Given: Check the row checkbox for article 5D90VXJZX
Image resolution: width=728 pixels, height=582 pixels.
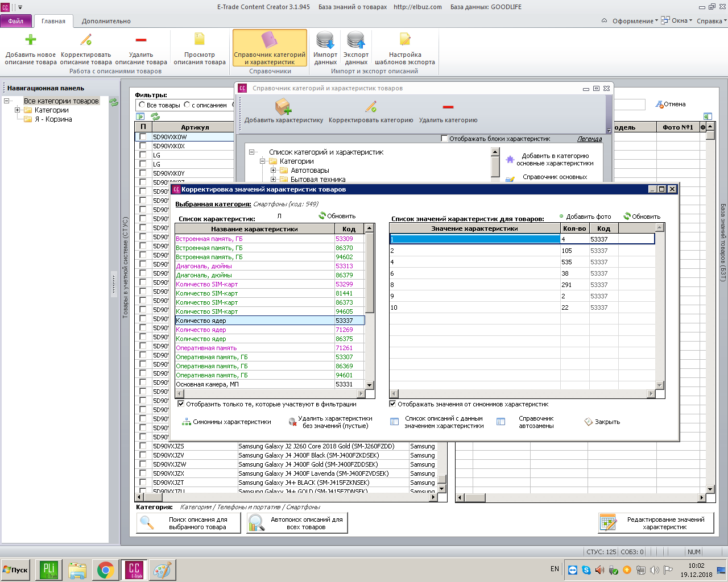Looking at the screenshot, I should (x=143, y=473).
